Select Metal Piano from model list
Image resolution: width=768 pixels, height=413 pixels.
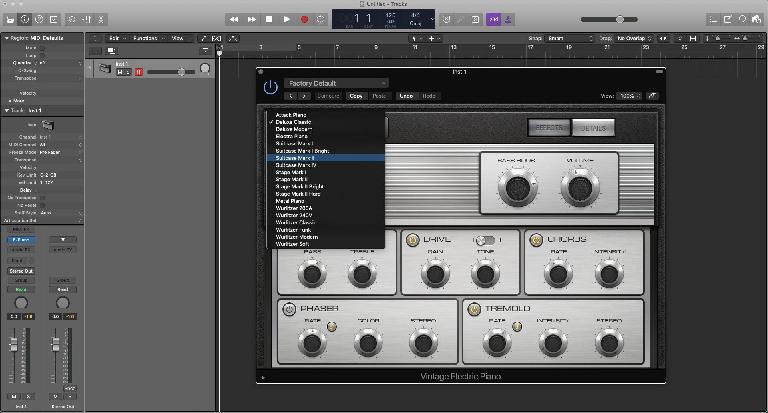[326, 201]
